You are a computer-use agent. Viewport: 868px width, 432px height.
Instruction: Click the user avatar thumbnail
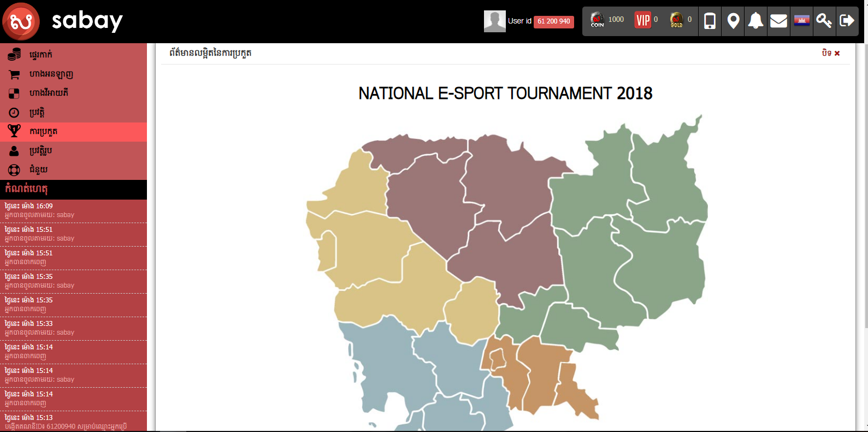[x=494, y=21]
